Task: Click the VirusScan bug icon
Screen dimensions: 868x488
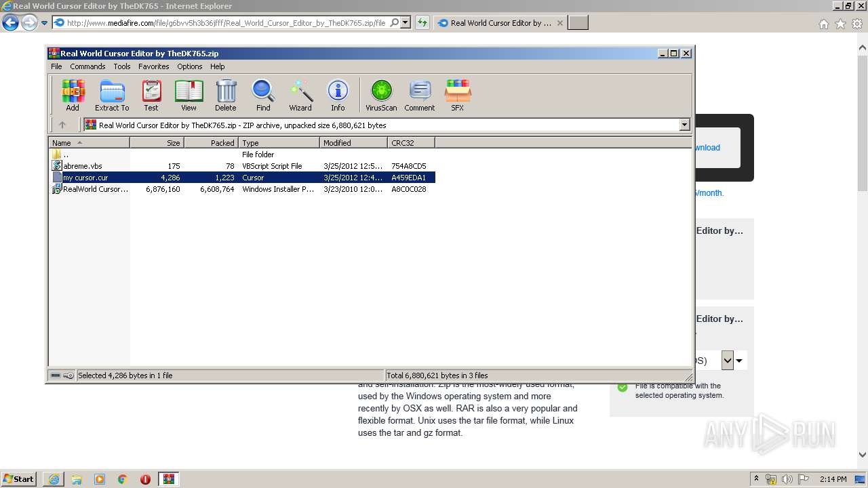Action: pyautogui.click(x=381, y=95)
